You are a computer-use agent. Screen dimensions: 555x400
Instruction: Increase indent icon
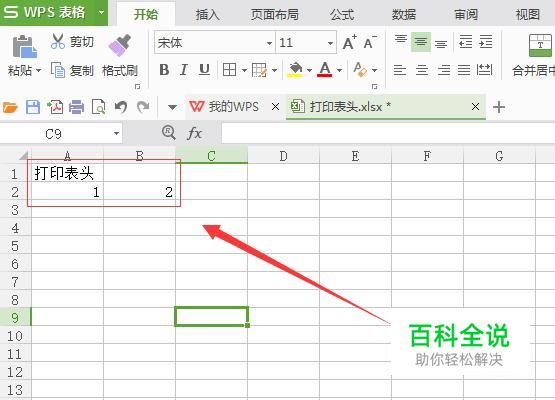coord(486,42)
